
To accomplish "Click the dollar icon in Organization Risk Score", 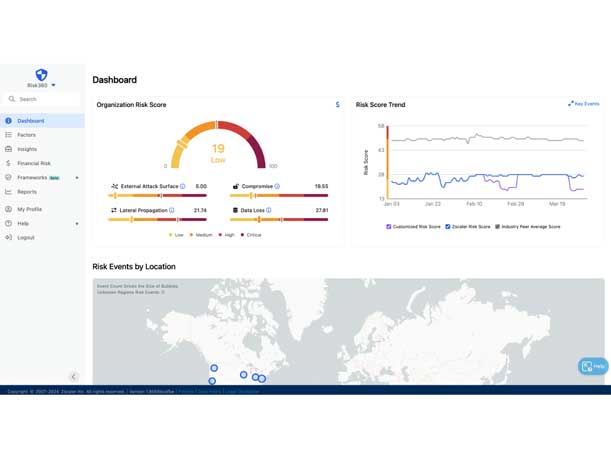I will click(x=337, y=105).
